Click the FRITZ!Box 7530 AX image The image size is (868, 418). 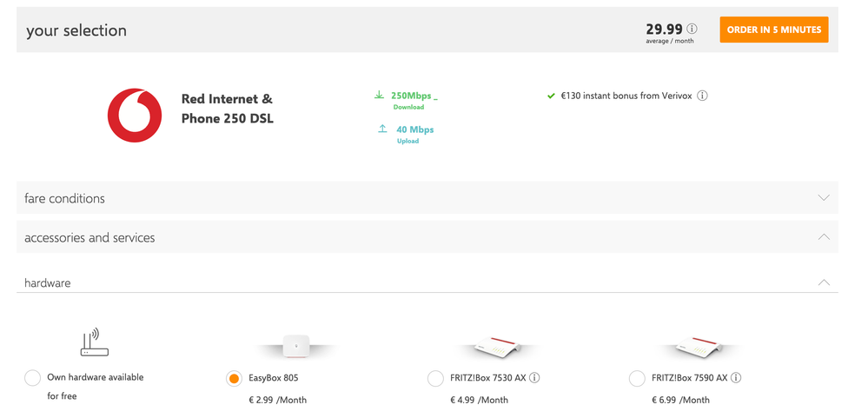(x=499, y=347)
